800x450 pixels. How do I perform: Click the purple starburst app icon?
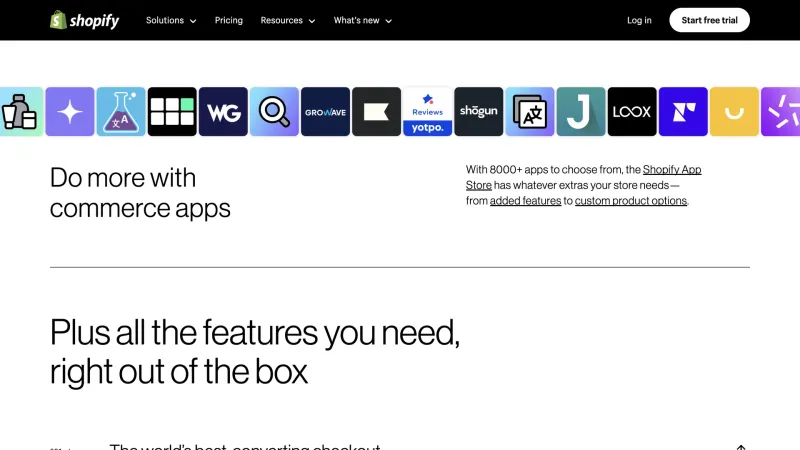[780, 112]
